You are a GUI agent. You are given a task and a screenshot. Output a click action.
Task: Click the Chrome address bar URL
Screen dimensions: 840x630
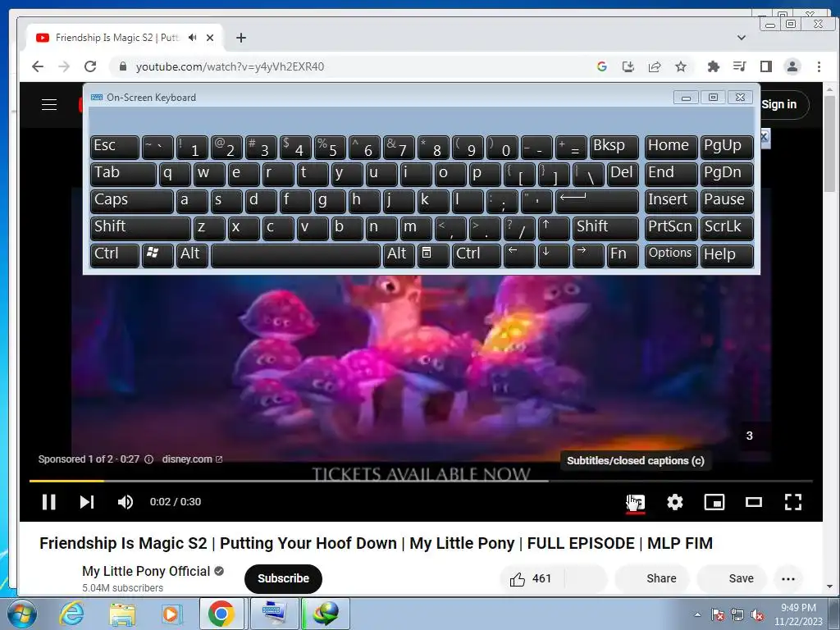tap(230, 66)
